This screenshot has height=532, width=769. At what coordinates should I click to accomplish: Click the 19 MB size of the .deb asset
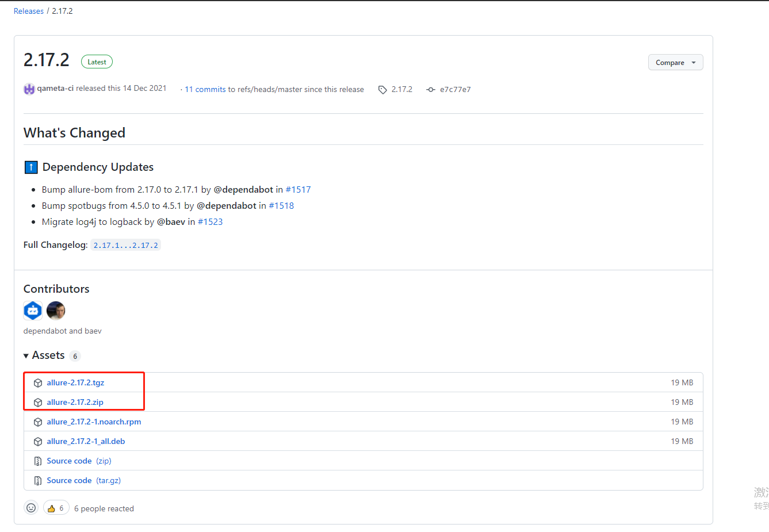tap(682, 441)
